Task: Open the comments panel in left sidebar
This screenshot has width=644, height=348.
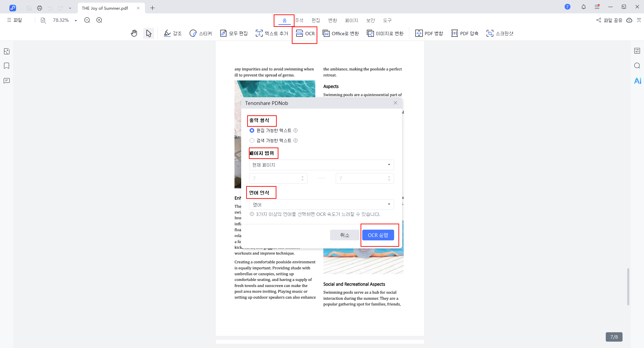Action: point(7,81)
